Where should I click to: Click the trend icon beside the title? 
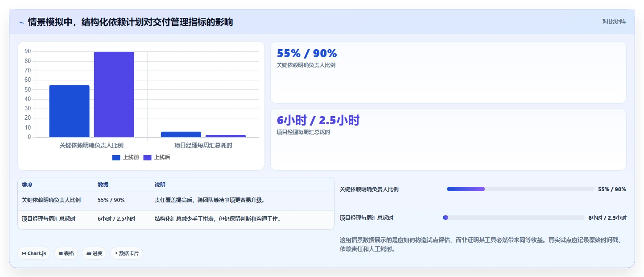tap(21, 22)
